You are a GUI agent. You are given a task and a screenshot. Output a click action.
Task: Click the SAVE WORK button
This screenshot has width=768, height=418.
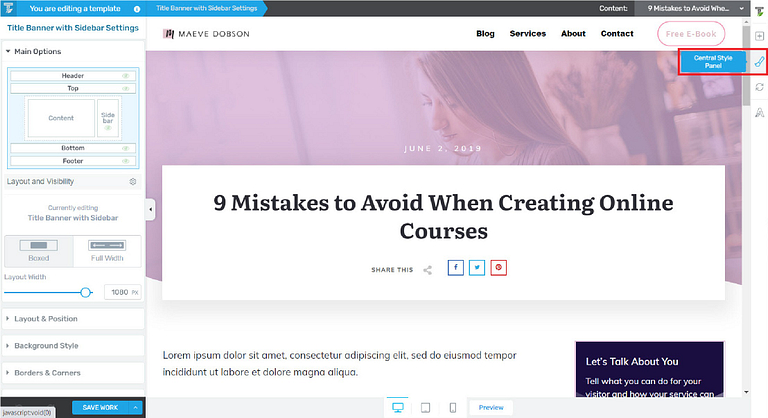coord(100,408)
